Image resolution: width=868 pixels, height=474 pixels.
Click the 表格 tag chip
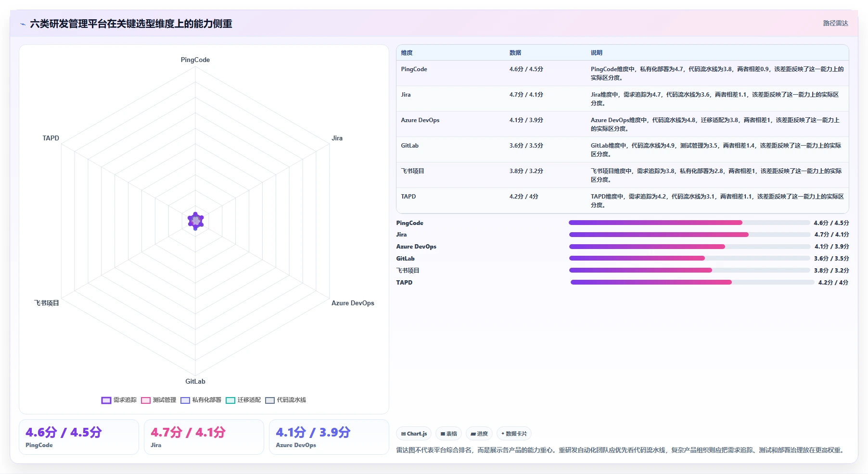[x=448, y=434]
